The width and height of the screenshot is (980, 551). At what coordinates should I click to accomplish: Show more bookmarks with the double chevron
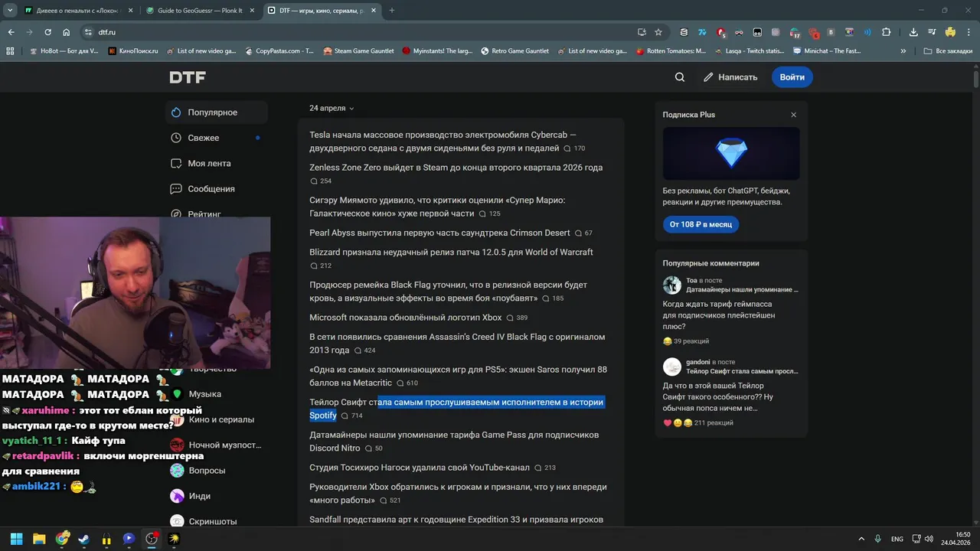903,51
